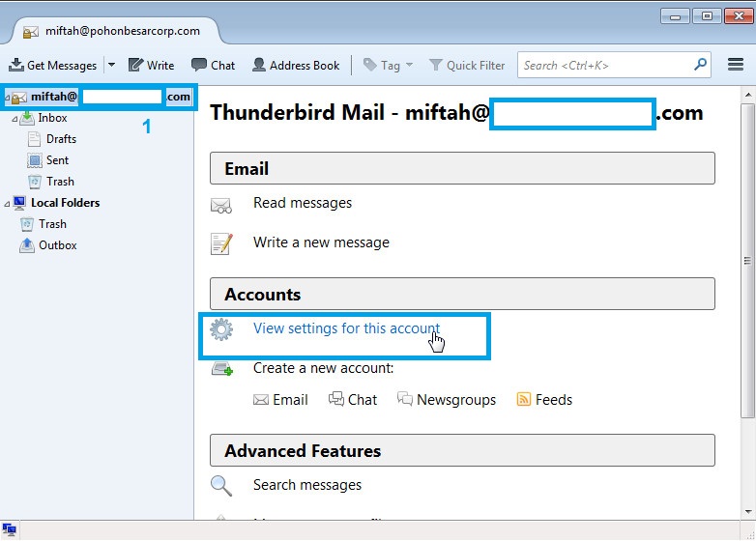
Task: Click the Email section header
Action: (x=462, y=168)
